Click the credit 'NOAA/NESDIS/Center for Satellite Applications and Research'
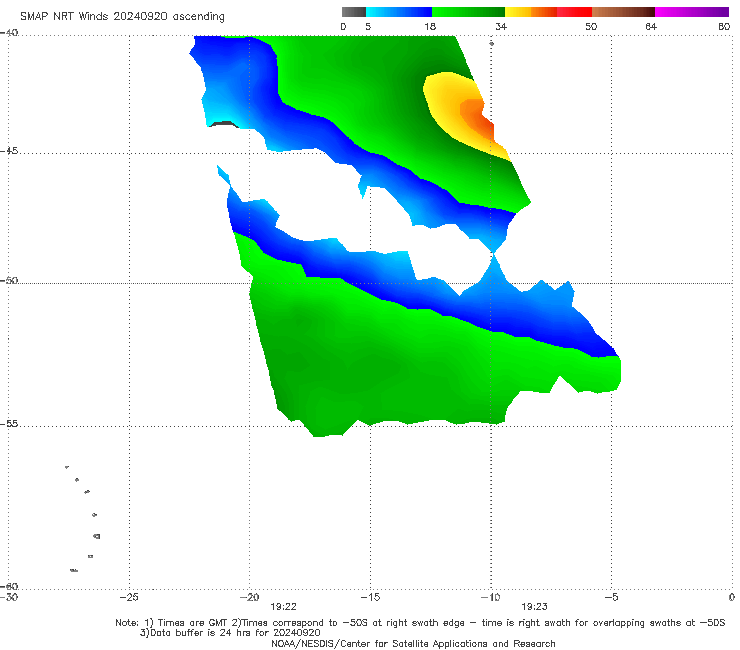The height and width of the screenshot is (650, 740). [x=413, y=643]
